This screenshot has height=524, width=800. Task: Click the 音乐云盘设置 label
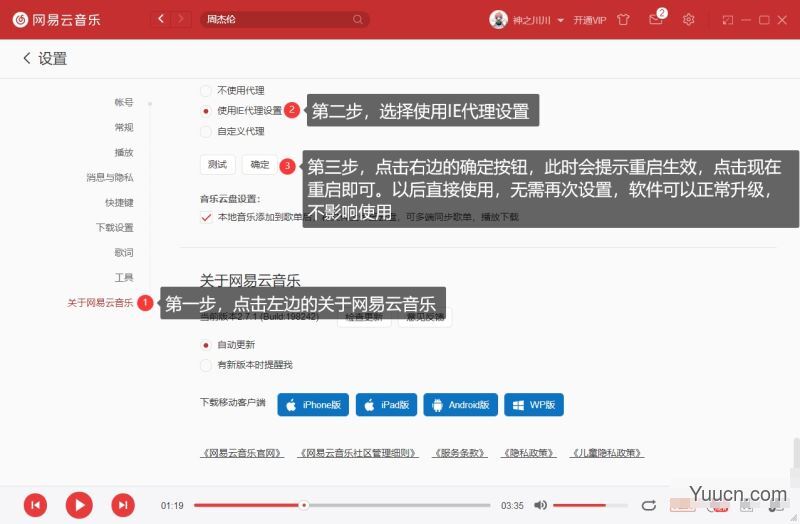pyautogui.click(x=230, y=198)
